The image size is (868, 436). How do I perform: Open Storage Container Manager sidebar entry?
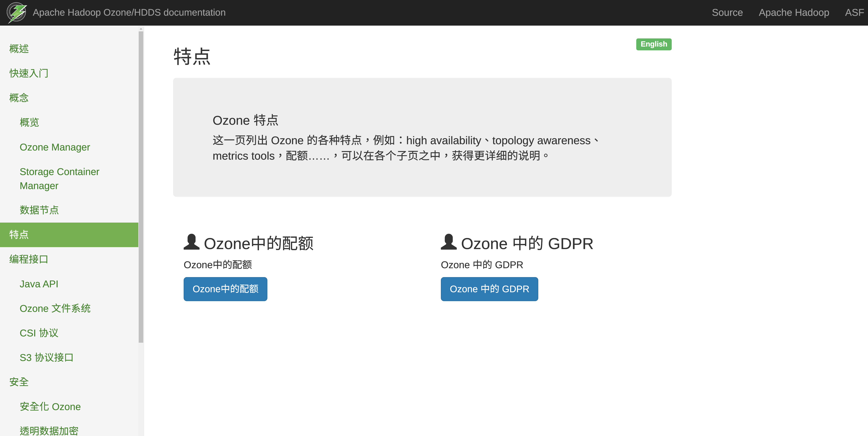59,178
